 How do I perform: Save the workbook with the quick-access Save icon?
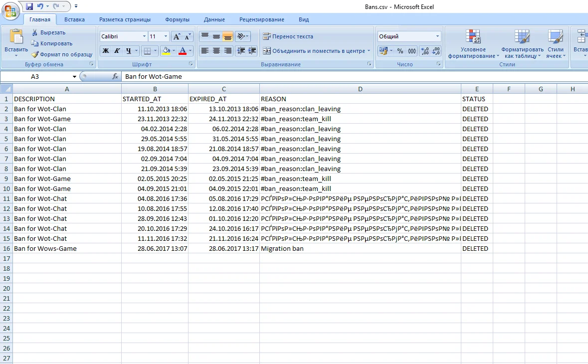[29, 6]
